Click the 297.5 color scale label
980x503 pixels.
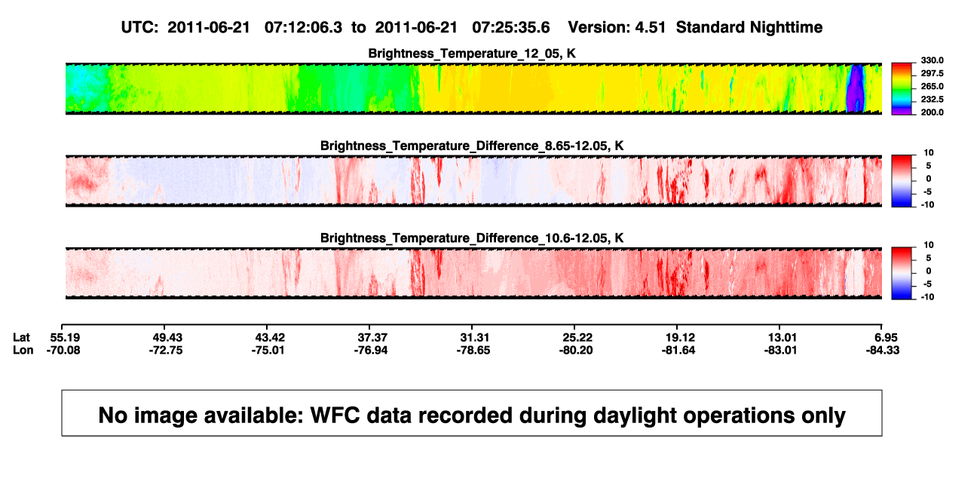(934, 73)
